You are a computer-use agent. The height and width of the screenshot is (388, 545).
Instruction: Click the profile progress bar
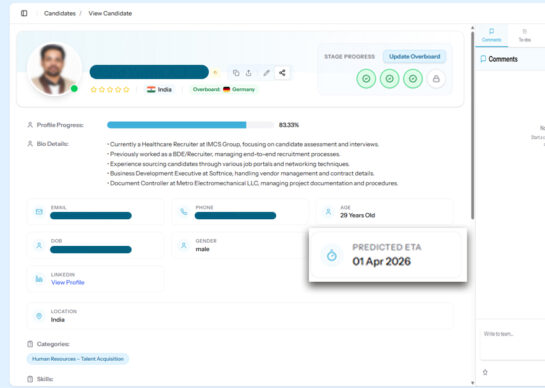coord(190,125)
